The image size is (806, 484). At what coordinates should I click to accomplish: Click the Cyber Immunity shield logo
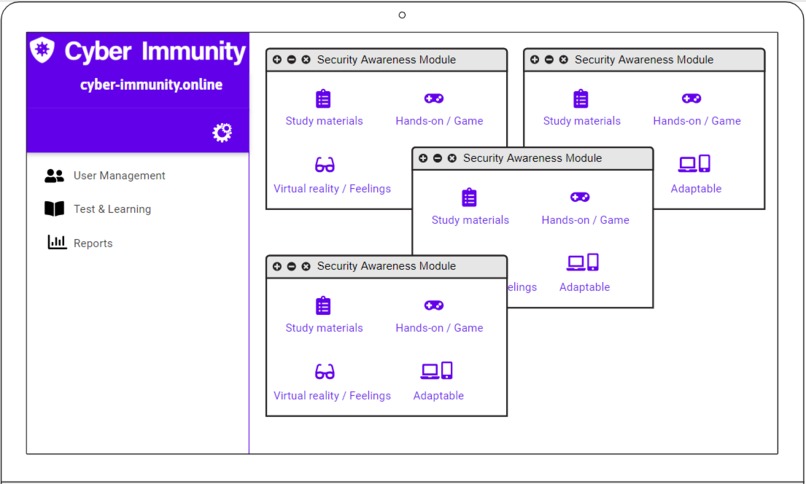pyautogui.click(x=42, y=50)
